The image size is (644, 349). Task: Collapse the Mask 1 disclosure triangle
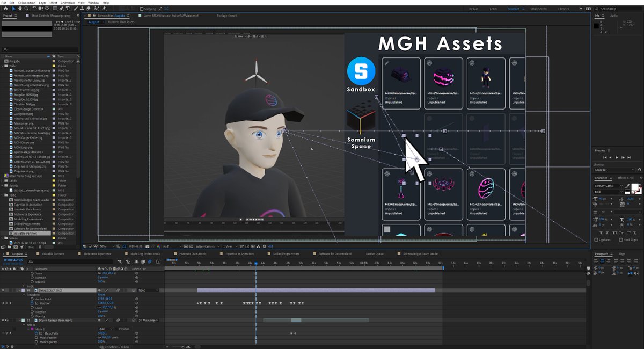click(x=28, y=329)
